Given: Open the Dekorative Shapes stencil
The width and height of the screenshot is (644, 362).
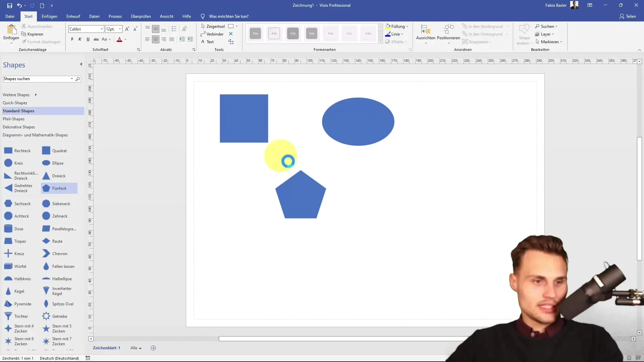Looking at the screenshot, I should 19,127.
